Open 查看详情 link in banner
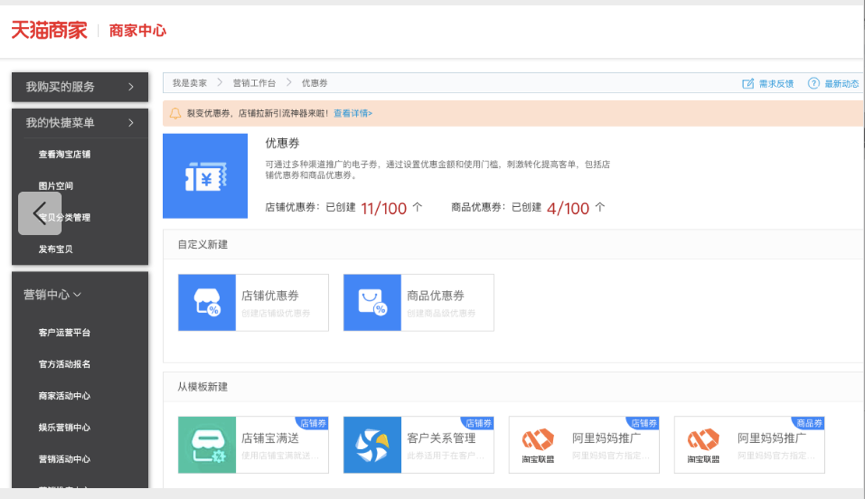This screenshot has width=865, height=499. click(353, 113)
